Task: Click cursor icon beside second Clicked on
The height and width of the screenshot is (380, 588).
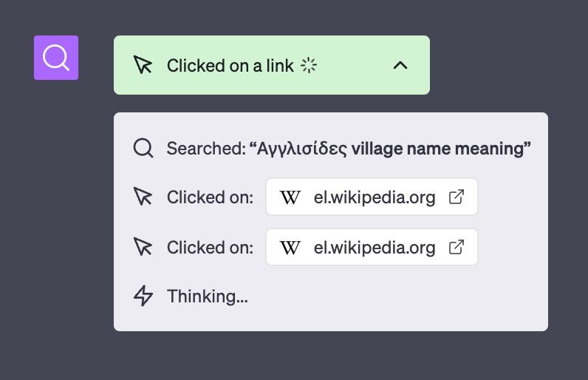Action: 143,248
